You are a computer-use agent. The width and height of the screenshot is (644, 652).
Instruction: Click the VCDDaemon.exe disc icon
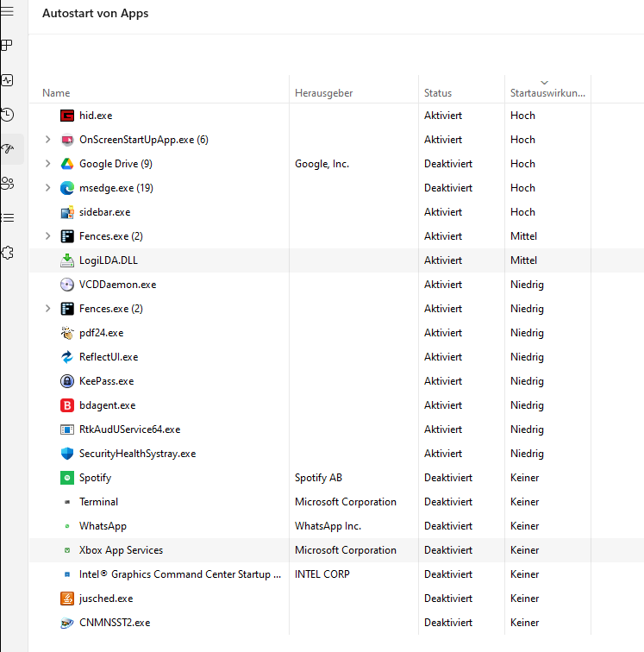(x=67, y=285)
